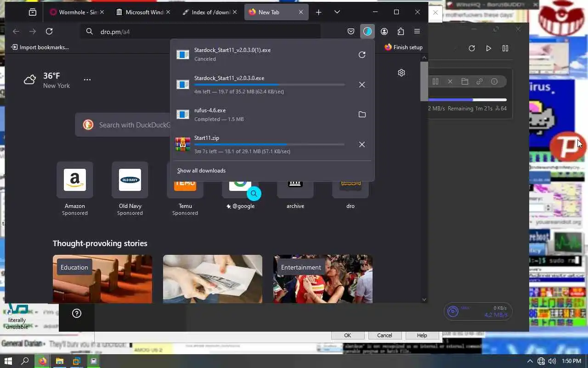Copy the download manager task link
Screen dimensions: 588x368
click(480, 81)
